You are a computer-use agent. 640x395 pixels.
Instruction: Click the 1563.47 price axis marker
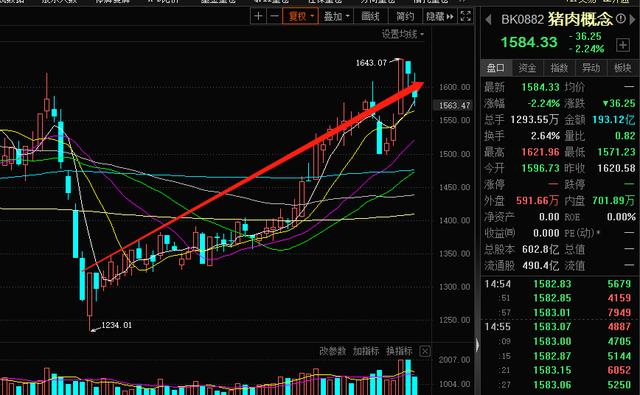tap(454, 105)
